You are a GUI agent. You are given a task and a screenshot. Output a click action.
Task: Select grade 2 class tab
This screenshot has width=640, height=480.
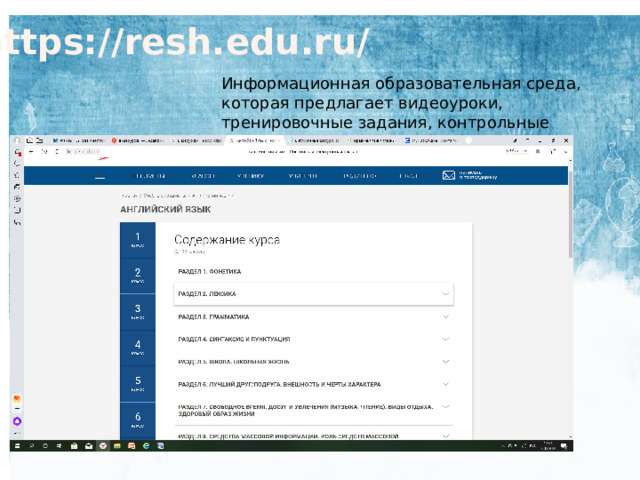point(138,276)
